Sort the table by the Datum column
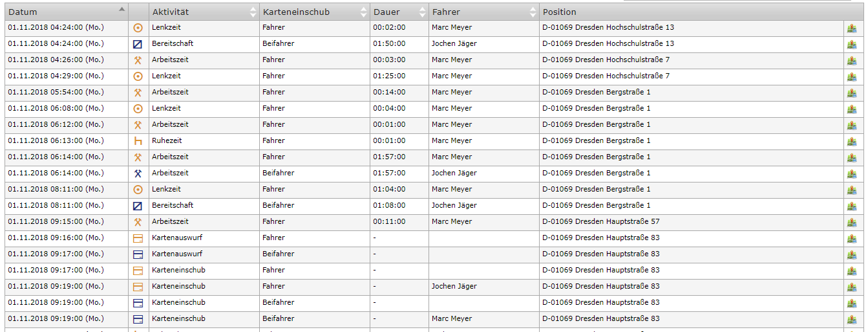 click(65, 12)
